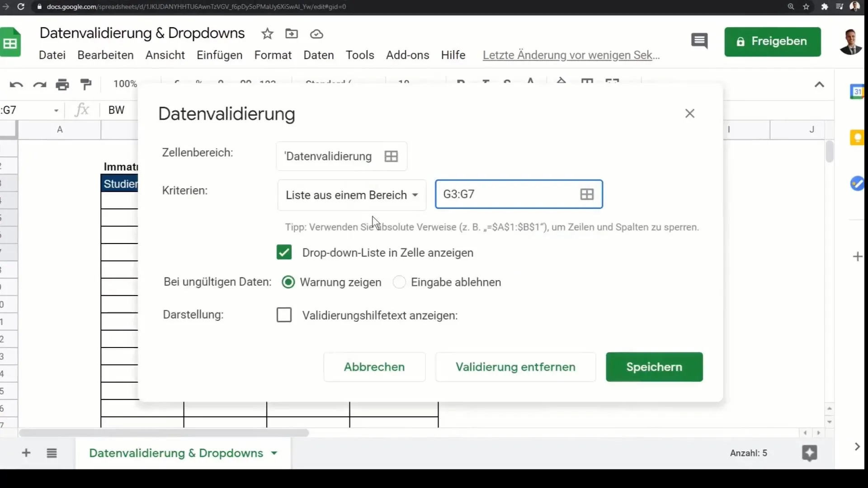Open Letzte Änderung version history link

click(x=571, y=55)
